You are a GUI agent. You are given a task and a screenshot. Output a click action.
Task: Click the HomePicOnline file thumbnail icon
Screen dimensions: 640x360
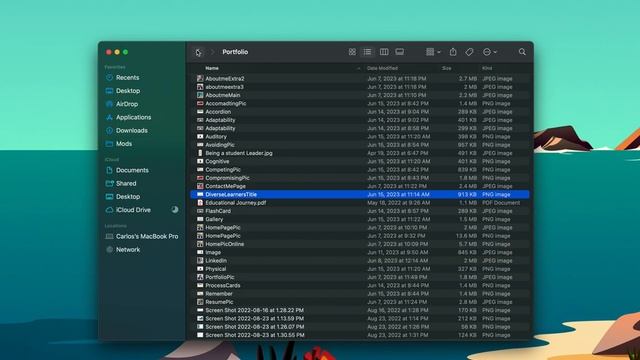(200, 244)
